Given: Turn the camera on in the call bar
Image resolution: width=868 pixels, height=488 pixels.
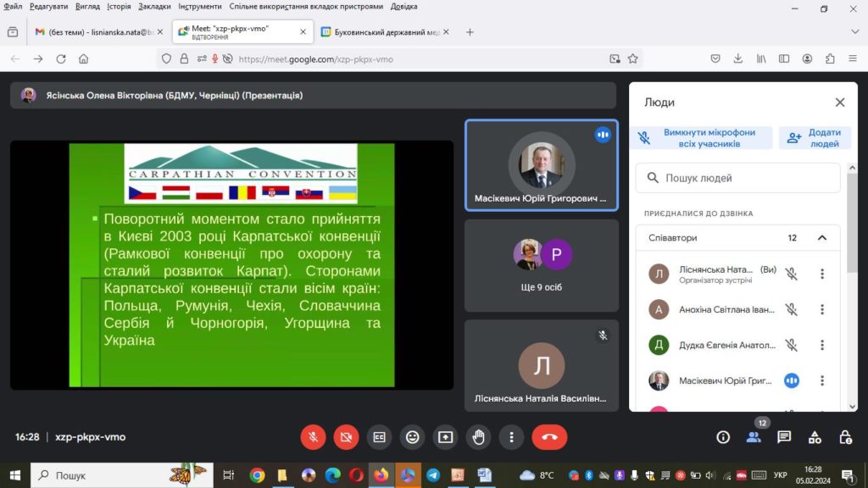Looking at the screenshot, I should [x=346, y=437].
